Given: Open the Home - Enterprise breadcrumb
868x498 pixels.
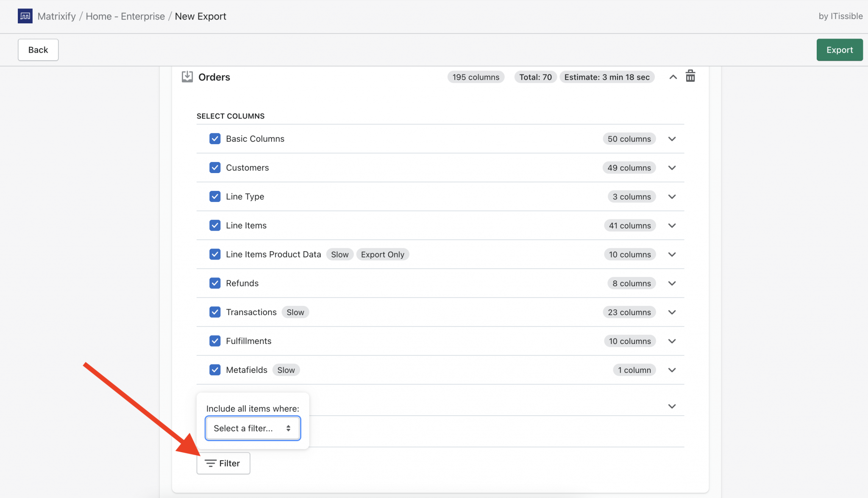Looking at the screenshot, I should tap(125, 16).
